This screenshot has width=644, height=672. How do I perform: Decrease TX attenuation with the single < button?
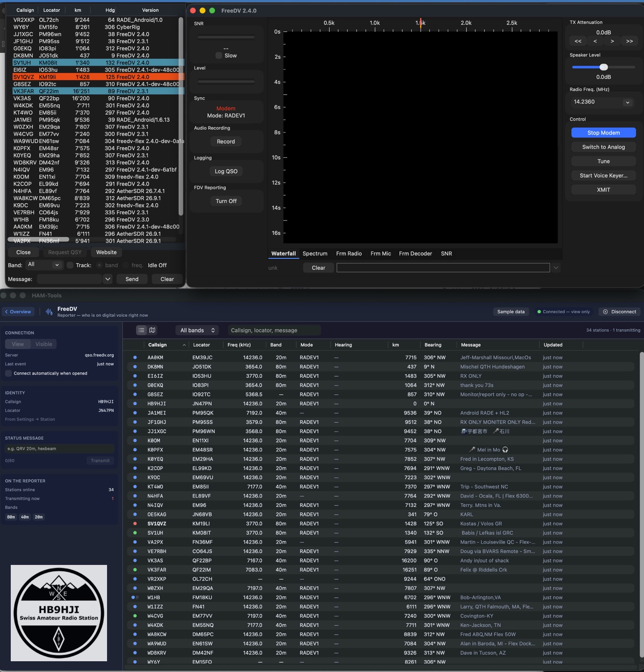click(x=595, y=41)
